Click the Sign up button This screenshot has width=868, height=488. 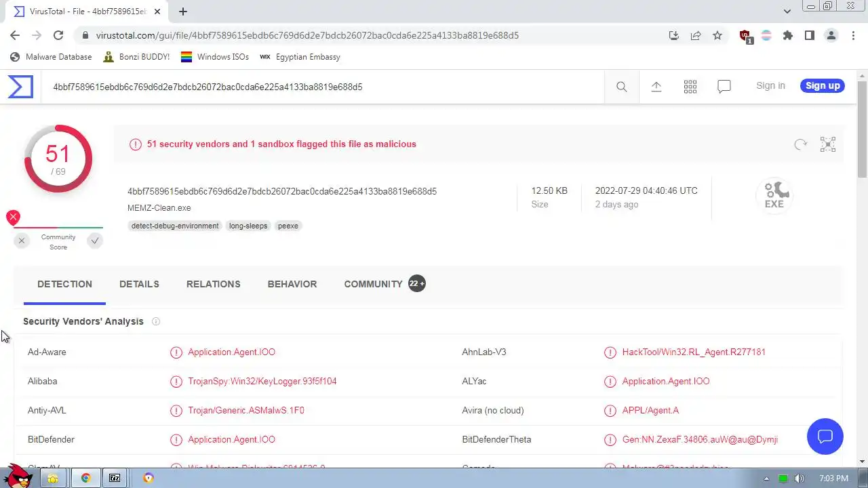[823, 85]
